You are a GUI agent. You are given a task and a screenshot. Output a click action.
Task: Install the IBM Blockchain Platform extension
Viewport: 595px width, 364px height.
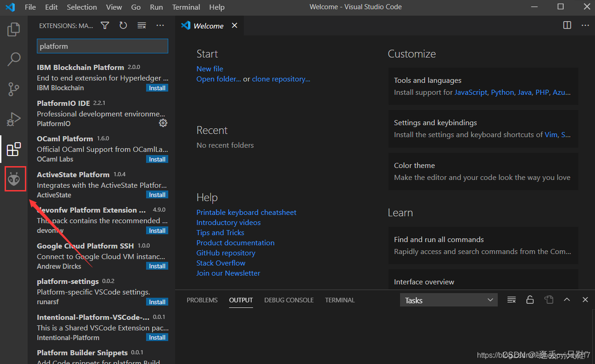(157, 88)
